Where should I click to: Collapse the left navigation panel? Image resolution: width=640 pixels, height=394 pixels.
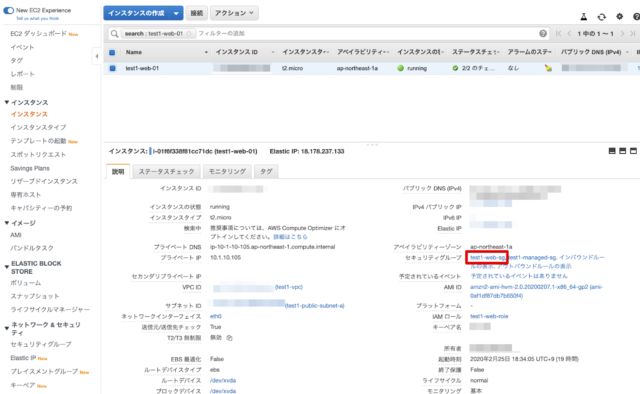(x=97, y=56)
